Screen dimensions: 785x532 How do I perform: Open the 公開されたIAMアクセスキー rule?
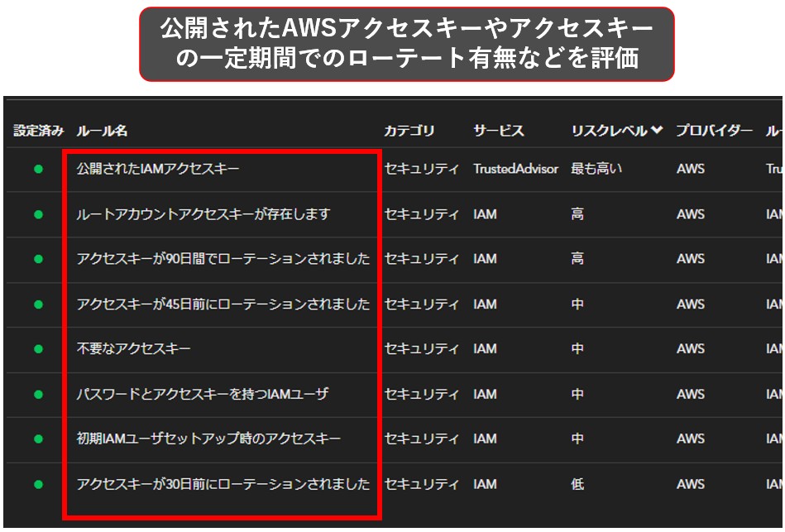pos(158,169)
